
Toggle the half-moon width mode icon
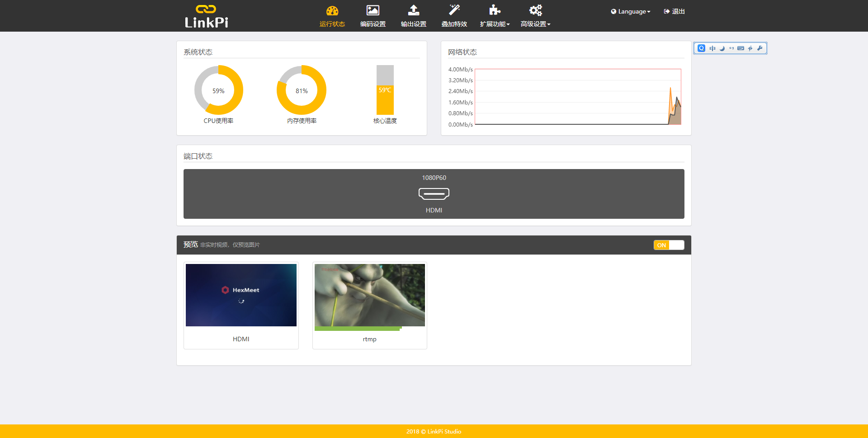click(x=722, y=48)
